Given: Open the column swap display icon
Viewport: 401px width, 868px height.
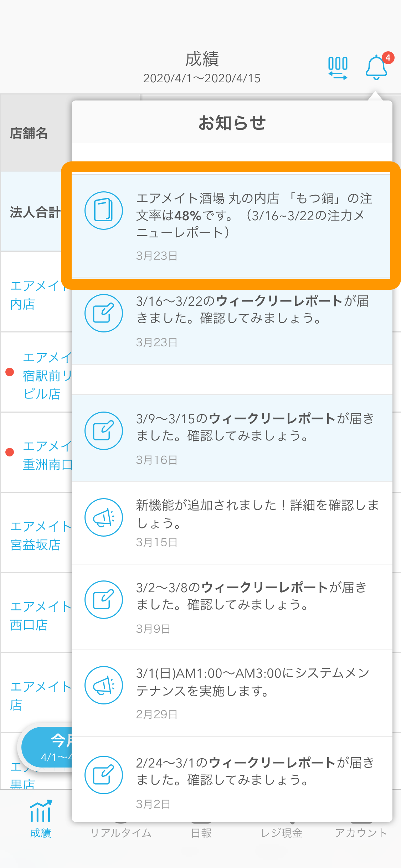Looking at the screenshot, I should (338, 68).
